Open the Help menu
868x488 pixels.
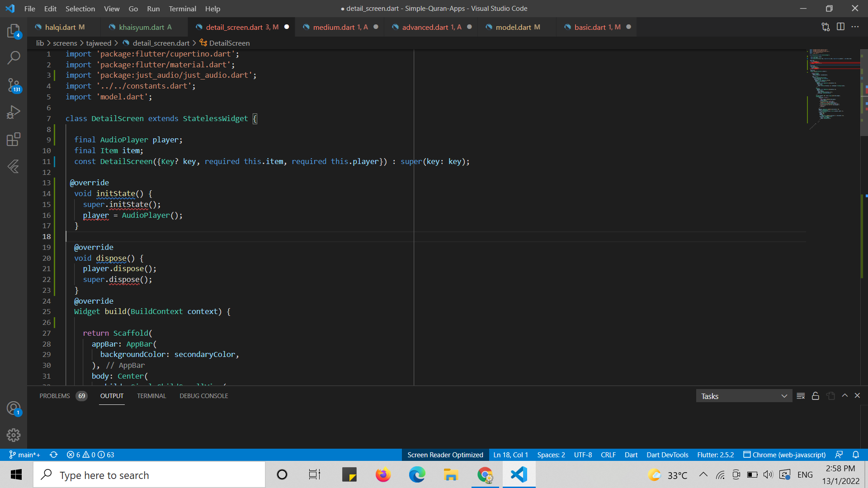(x=212, y=9)
